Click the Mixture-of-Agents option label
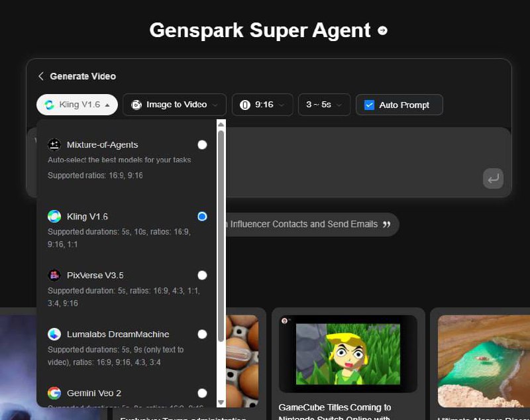 103,145
